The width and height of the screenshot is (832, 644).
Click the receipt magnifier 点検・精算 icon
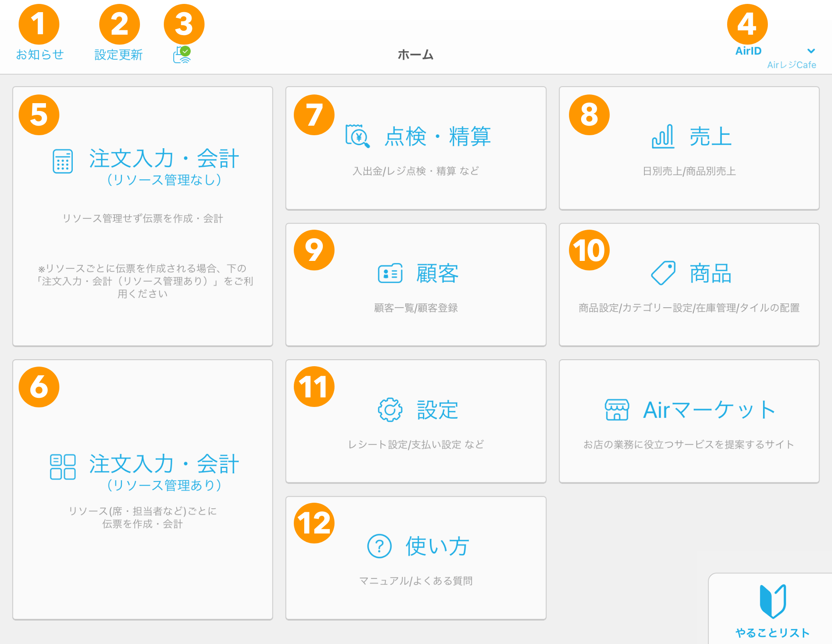click(x=357, y=137)
